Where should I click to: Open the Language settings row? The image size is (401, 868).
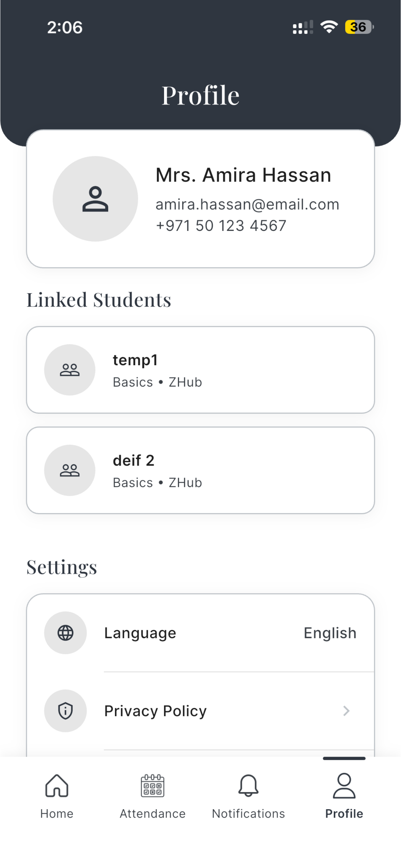pyautogui.click(x=200, y=633)
